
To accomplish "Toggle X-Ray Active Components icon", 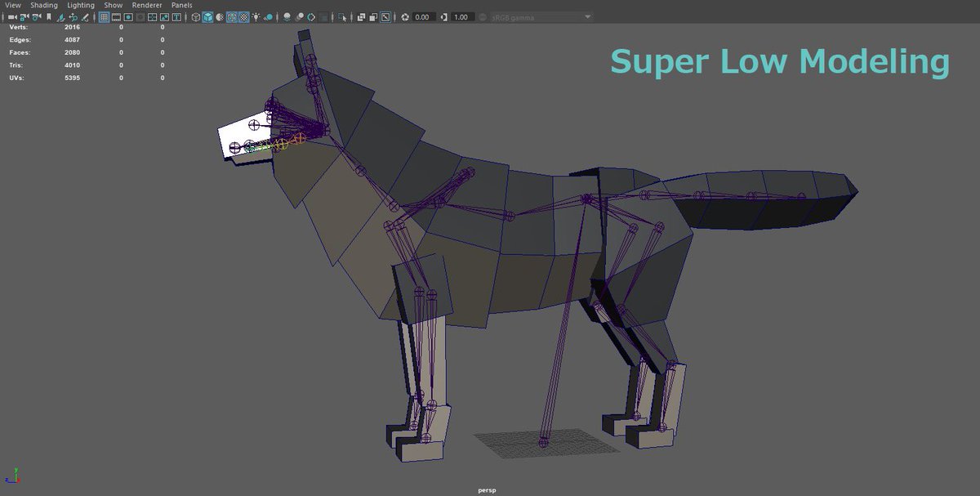I will (x=373, y=17).
